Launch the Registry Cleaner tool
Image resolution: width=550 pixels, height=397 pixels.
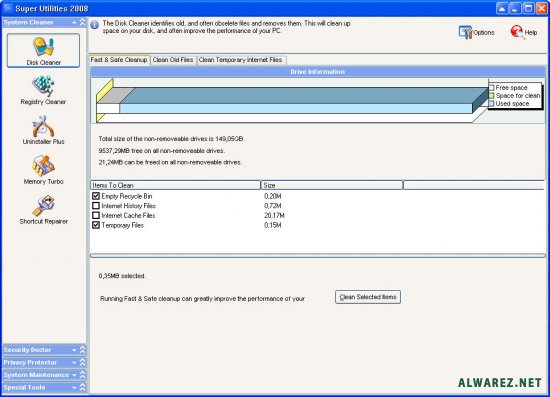(x=43, y=90)
